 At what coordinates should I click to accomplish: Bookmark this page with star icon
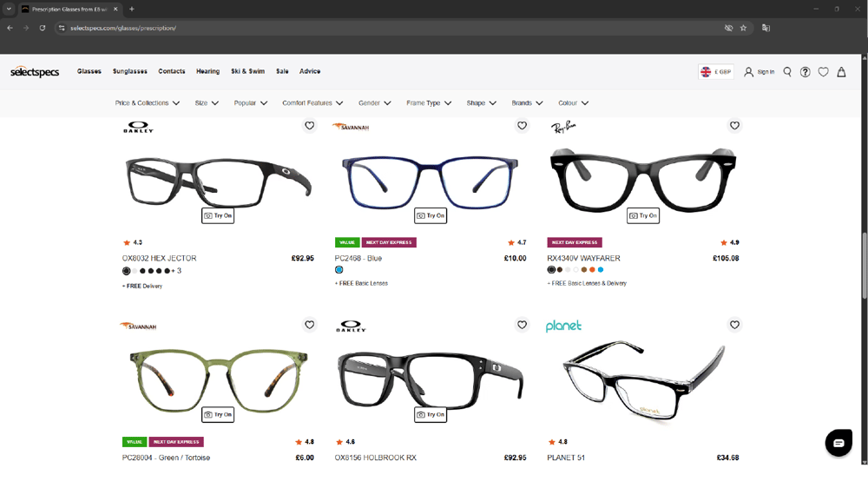744,28
